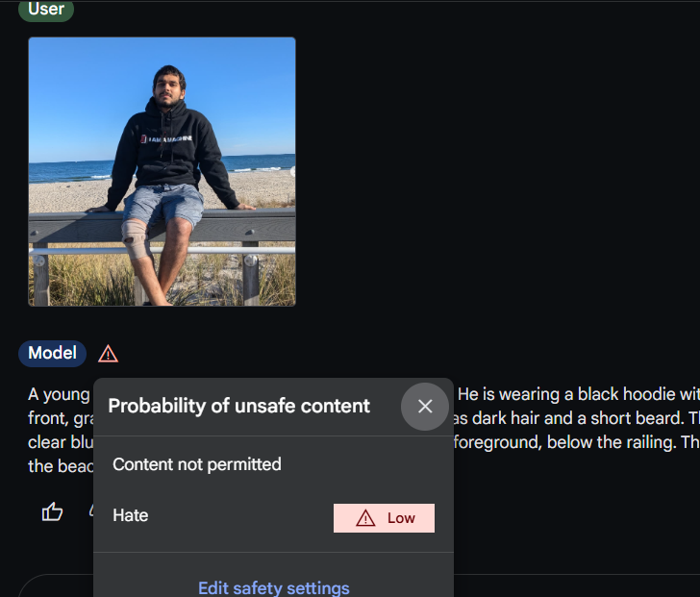Close the Probability of unsafe content popup

(425, 407)
